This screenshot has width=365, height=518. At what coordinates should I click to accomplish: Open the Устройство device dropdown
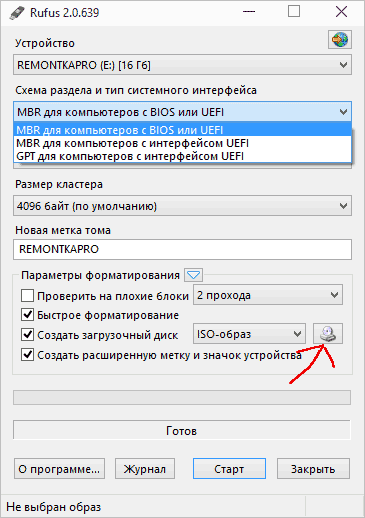coord(182,65)
